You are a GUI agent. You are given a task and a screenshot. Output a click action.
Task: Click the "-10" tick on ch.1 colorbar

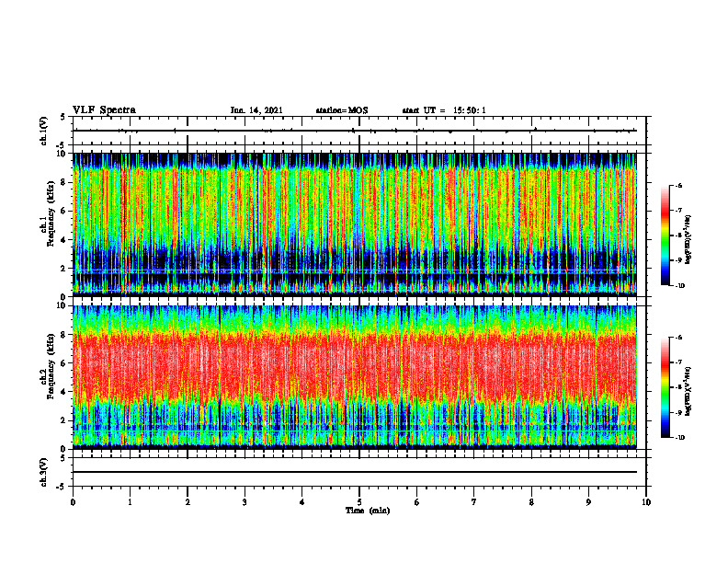[x=680, y=286]
